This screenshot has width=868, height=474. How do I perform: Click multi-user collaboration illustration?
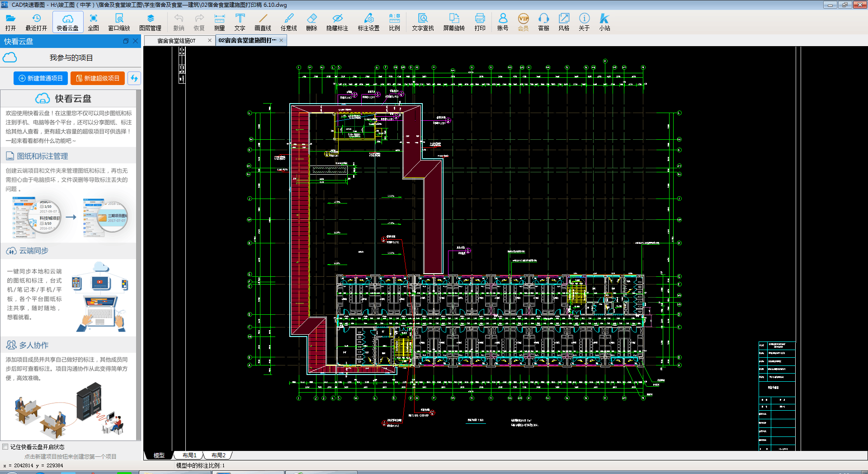coord(68,411)
